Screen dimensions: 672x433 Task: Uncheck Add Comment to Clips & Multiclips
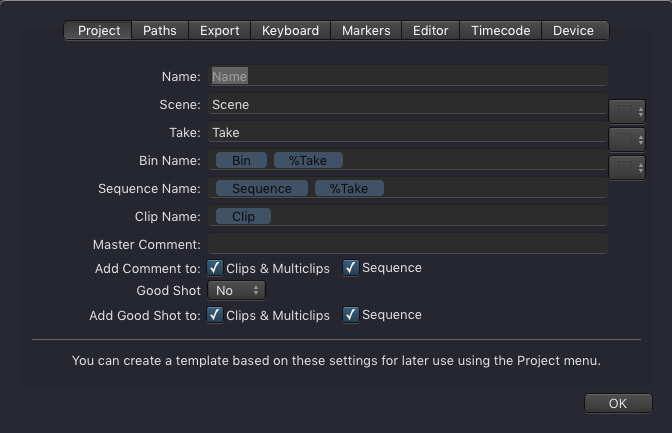(x=215, y=268)
